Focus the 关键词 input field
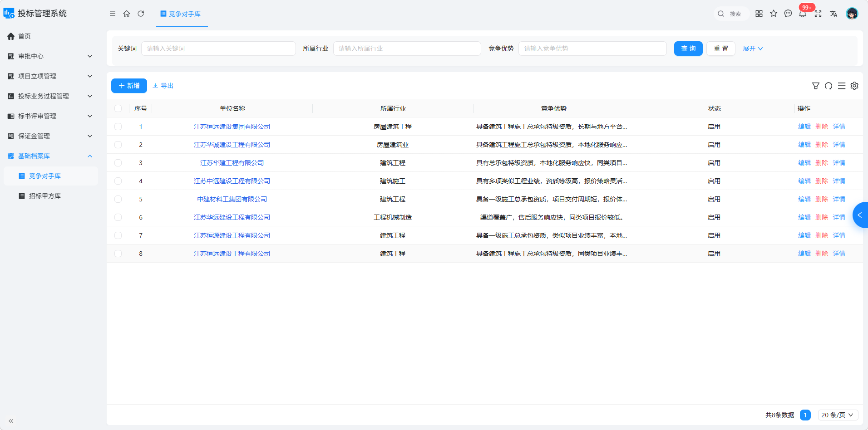 [218, 49]
